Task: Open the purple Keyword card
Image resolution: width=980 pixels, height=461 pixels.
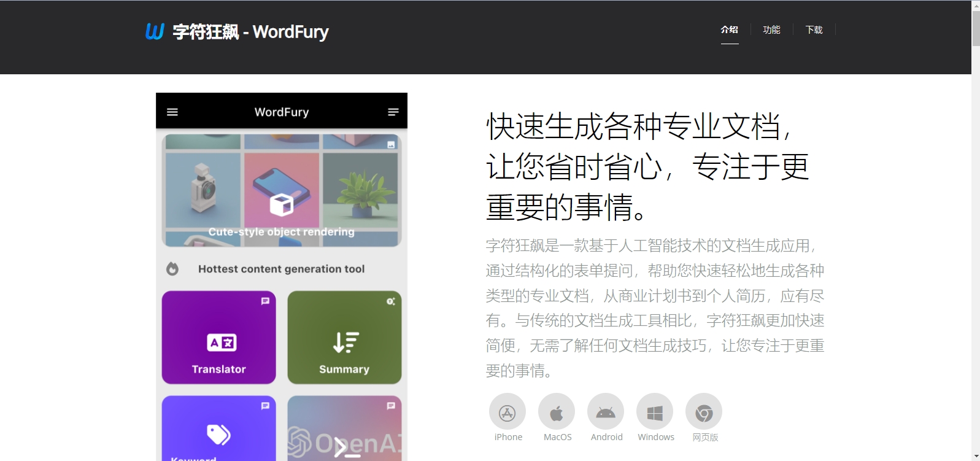Action: [219, 428]
